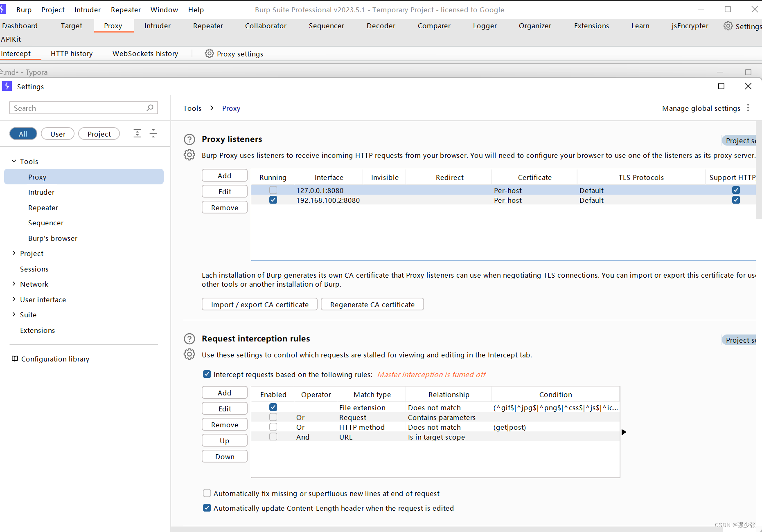This screenshot has width=762, height=532.
Task: Click Regenerate CA certificate
Action: [372, 304]
